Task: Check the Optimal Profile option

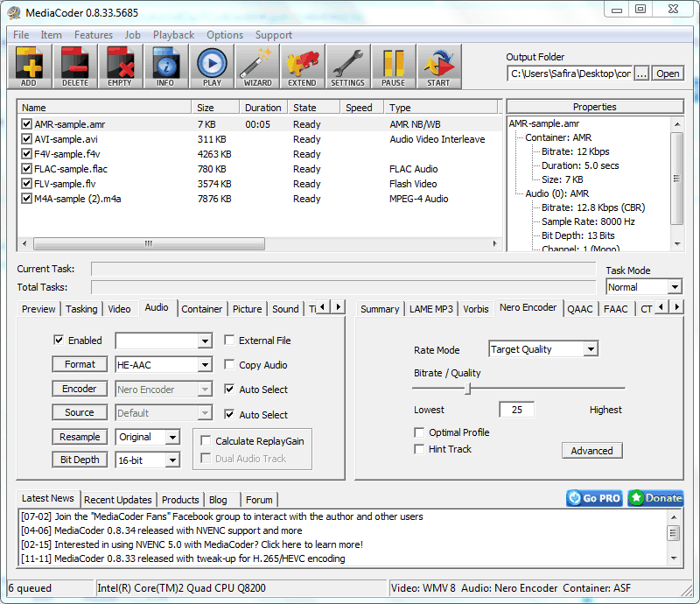Action: [x=419, y=432]
